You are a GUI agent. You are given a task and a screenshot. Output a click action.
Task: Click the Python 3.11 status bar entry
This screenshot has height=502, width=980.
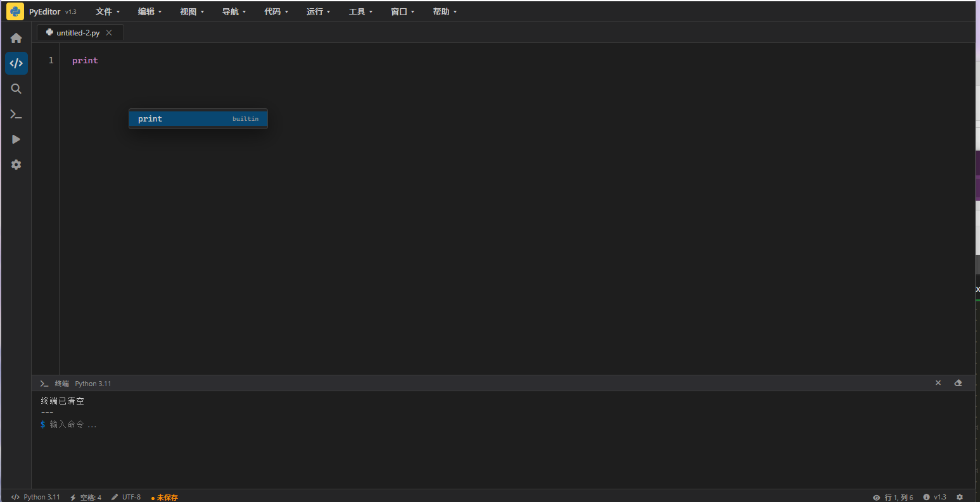35,497
